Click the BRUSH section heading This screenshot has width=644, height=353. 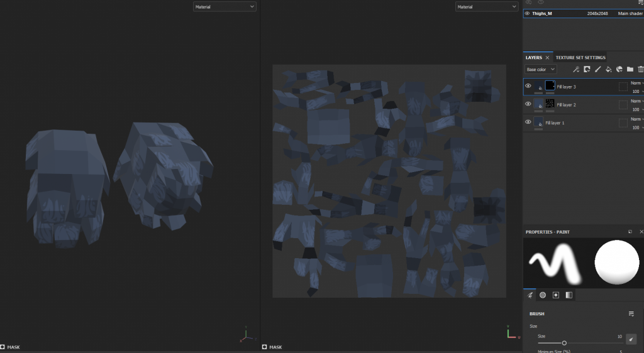click(x=537, y=314)
